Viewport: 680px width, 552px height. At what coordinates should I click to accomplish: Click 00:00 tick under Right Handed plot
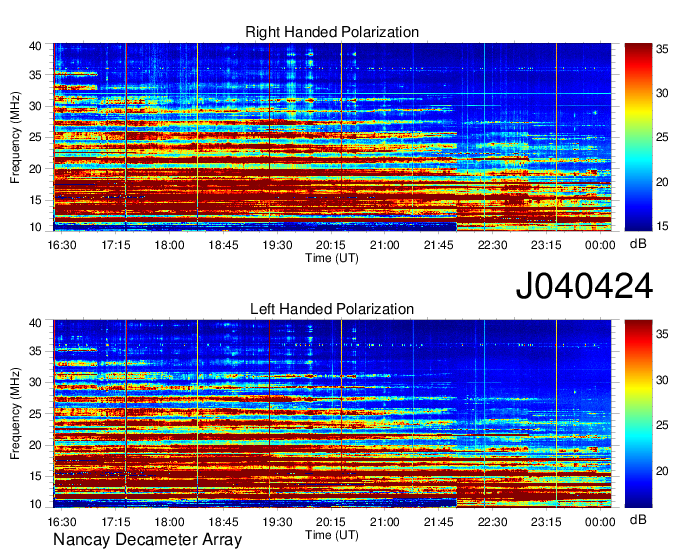600,245
